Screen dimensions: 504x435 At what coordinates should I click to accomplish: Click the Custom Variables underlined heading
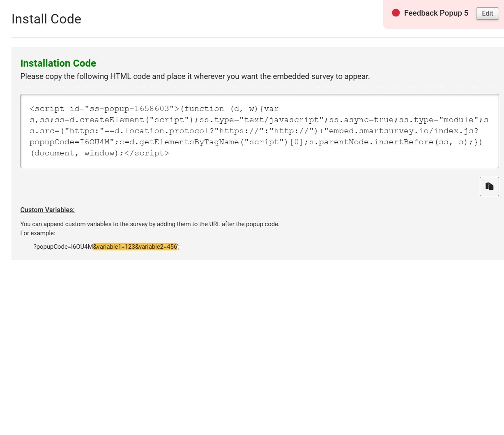(x=48, y=210)
